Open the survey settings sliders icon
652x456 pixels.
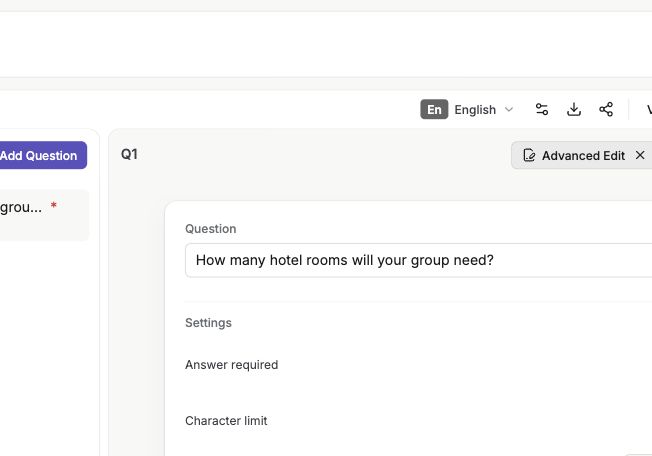[541, 109]
